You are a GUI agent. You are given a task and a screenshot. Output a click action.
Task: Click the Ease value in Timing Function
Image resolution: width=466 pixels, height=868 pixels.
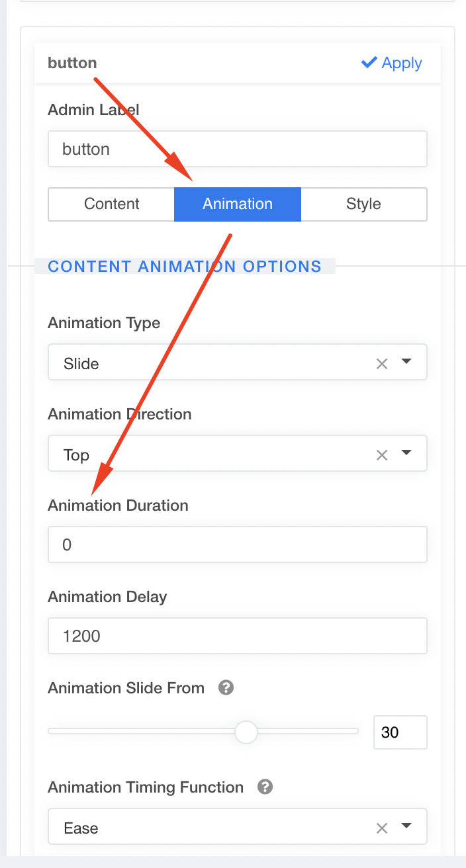coord(81,828)
